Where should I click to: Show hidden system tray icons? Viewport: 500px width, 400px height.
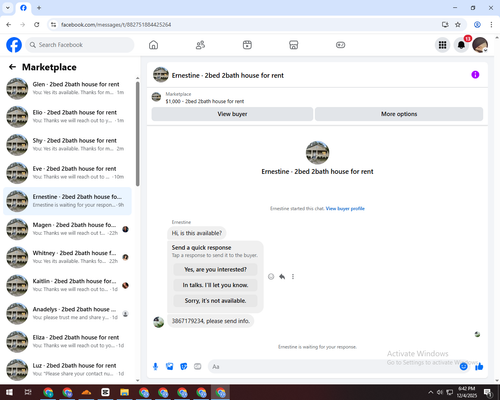[x=430, y=392]
